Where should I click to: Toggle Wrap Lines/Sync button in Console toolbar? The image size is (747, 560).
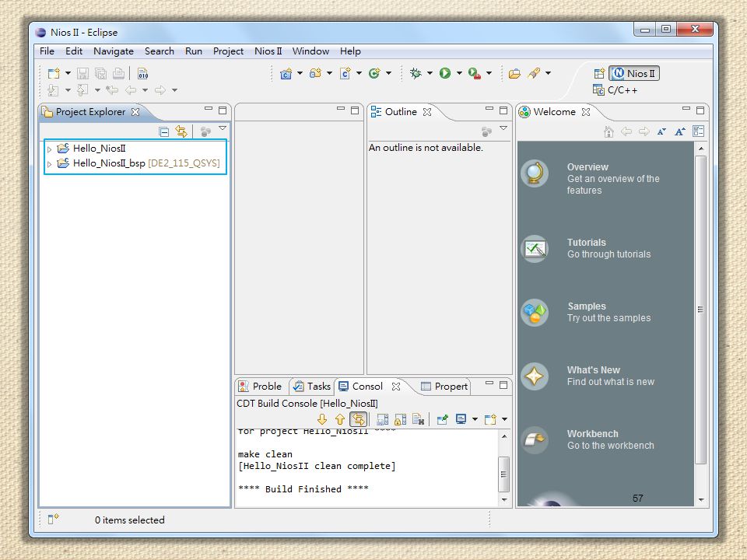358,419
